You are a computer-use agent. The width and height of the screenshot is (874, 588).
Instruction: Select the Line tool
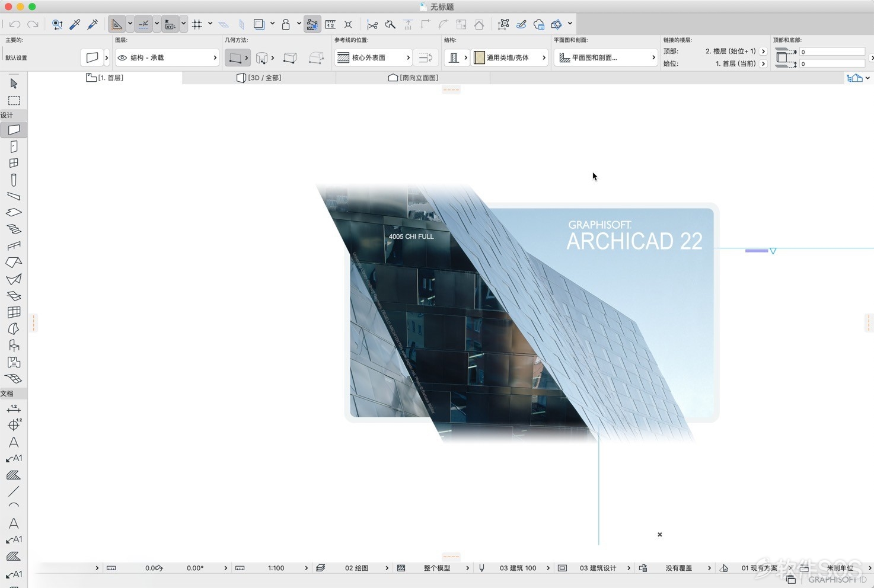point(14,491)
